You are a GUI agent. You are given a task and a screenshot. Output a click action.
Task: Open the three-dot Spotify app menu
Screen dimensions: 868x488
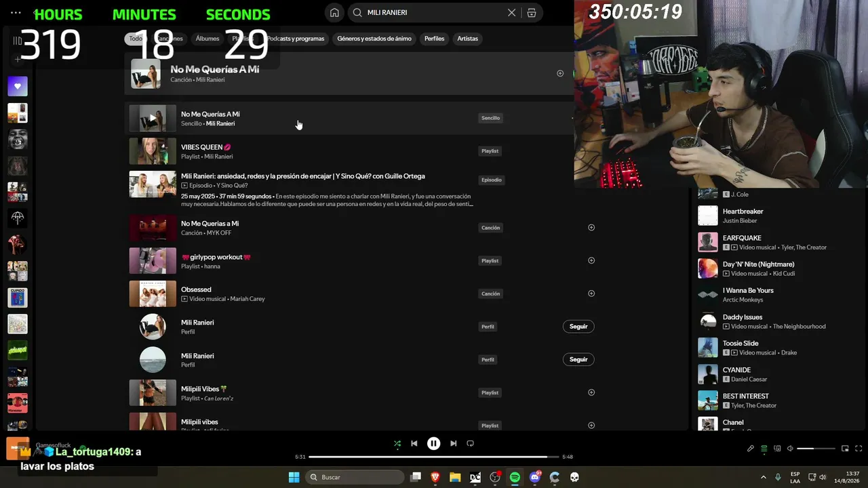point(16,12)
